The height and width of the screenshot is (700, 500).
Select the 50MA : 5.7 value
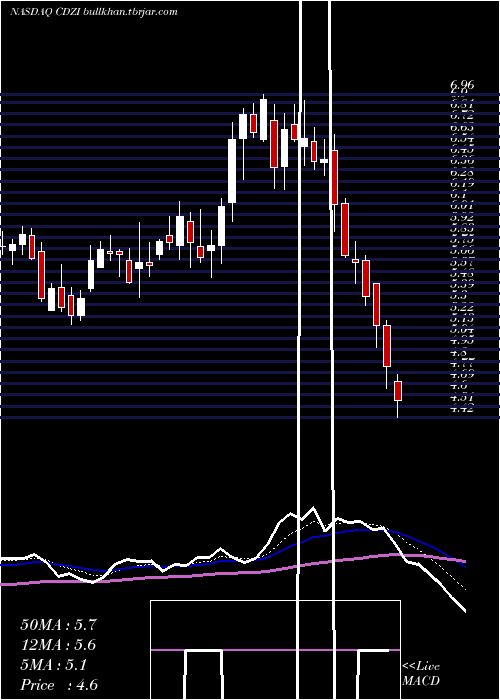point(58,625)
